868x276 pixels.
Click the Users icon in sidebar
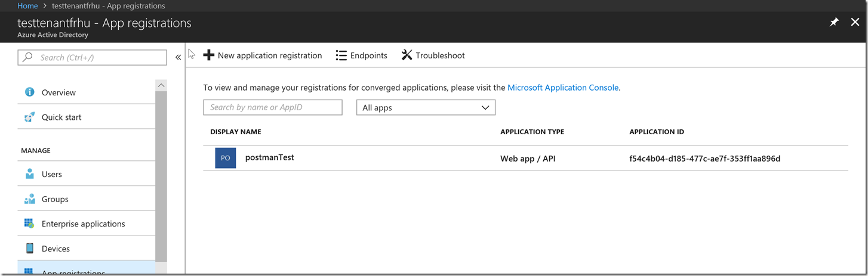29,174
